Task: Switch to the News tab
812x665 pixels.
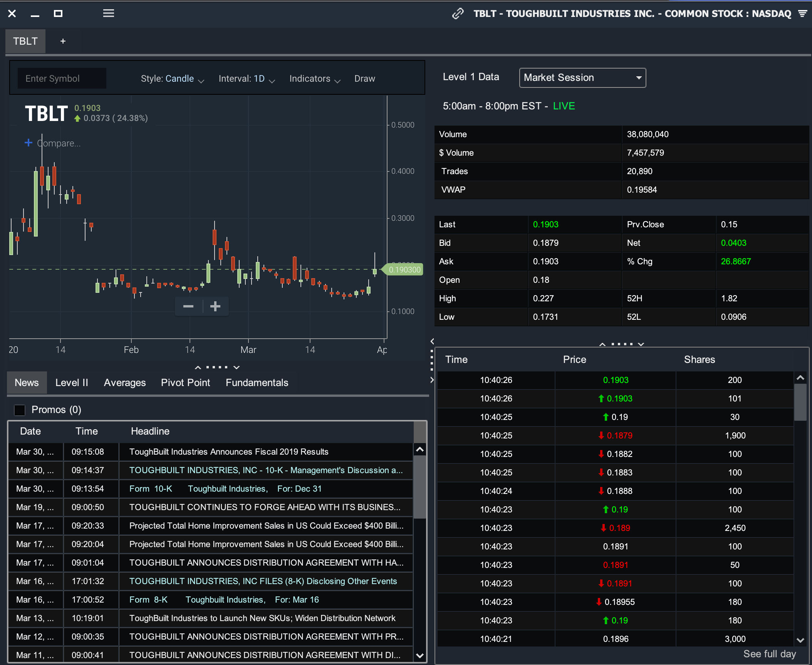Action: pyautogui.click(x=27, y=383)
